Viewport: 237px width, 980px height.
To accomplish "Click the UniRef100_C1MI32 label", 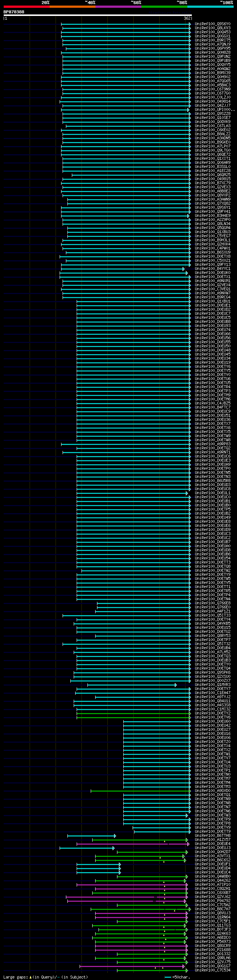I will (213, 710).
